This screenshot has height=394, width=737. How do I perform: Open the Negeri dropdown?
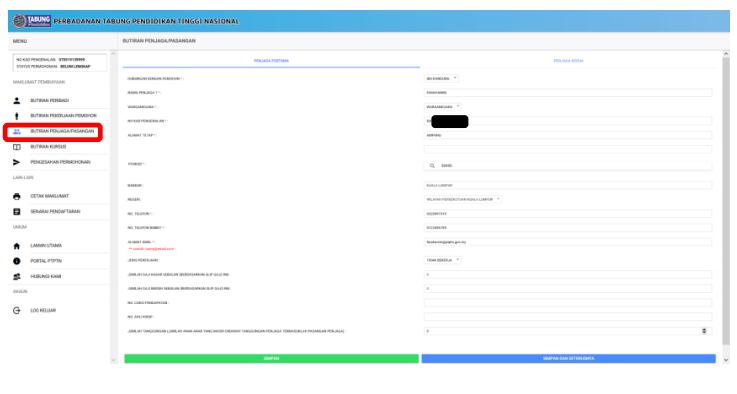(463, 199)
